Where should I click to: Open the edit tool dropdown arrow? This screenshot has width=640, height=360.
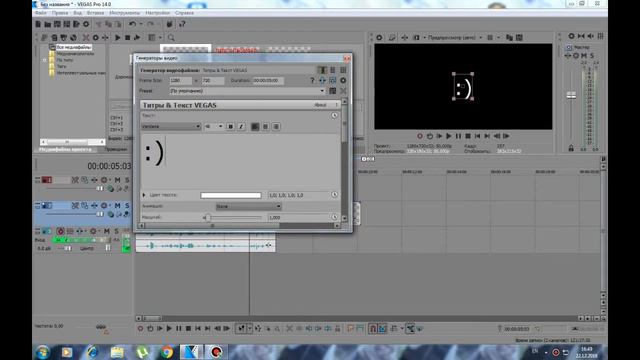point(249,328)
